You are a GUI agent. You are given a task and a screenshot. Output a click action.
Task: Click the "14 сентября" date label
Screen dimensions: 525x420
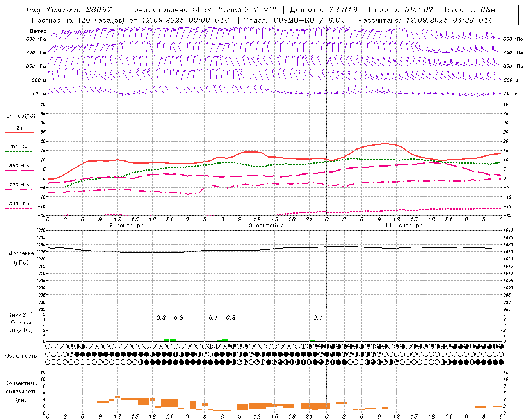tap(404, 226)
